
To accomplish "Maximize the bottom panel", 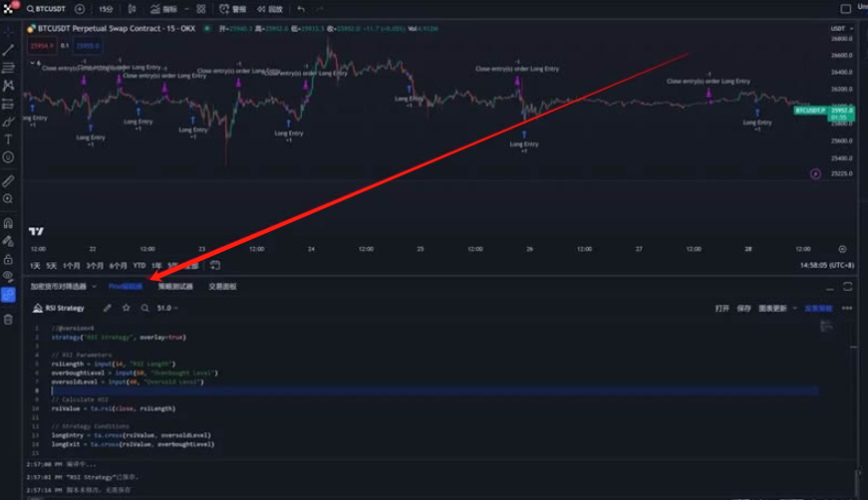I will (847, 286).
